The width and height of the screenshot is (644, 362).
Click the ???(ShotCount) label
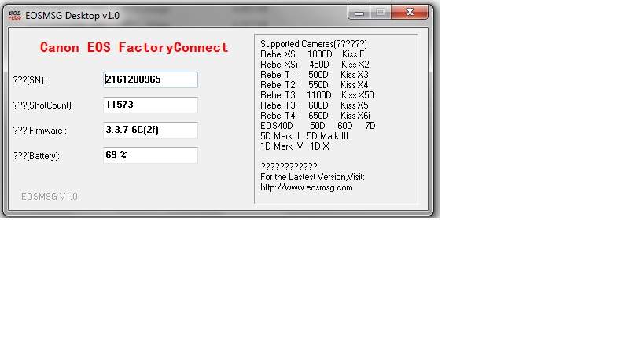50,105
